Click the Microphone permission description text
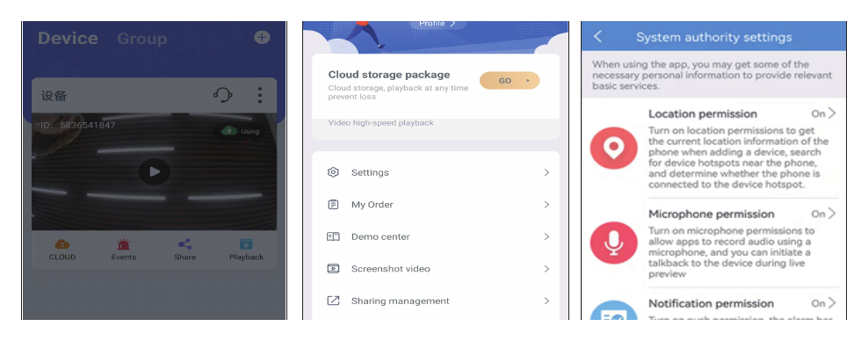This screenshot has width=868, height=341. click(x=731, y=252)
